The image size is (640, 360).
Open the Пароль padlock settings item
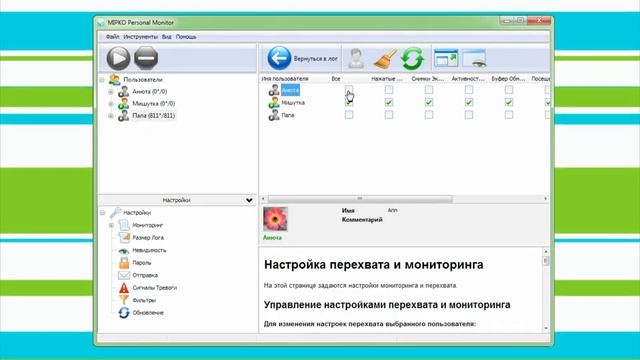(x=142, y=263)
